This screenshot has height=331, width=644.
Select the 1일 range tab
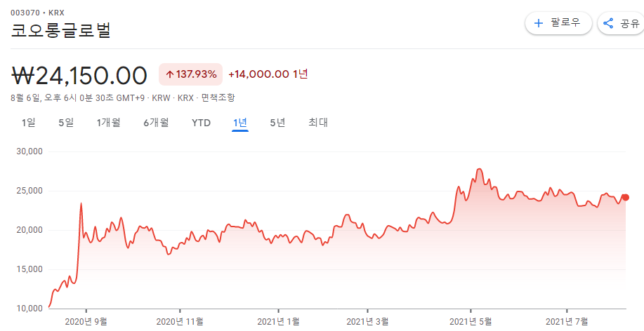click(29, 123)
